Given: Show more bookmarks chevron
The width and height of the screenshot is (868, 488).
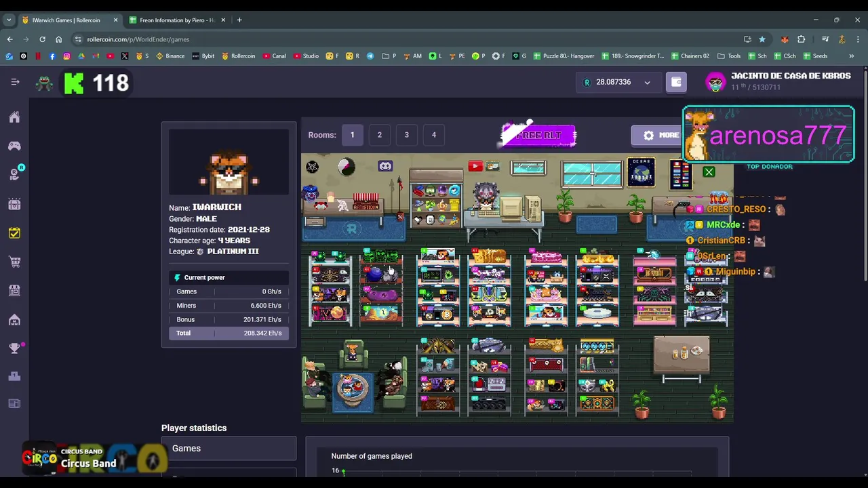Looking at the screenshot, I should click(x=851, y=56).
